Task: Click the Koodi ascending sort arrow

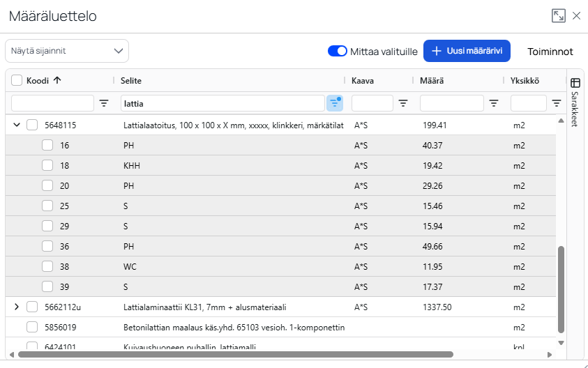Action: (x=57, y=80)
